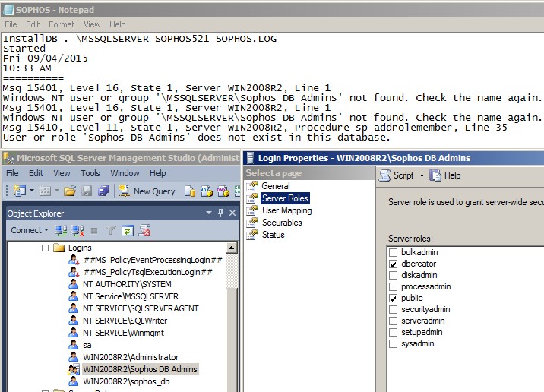Screen dimensions: 544x392
Task: Select the Status page
Action: (x=273, y=235)
